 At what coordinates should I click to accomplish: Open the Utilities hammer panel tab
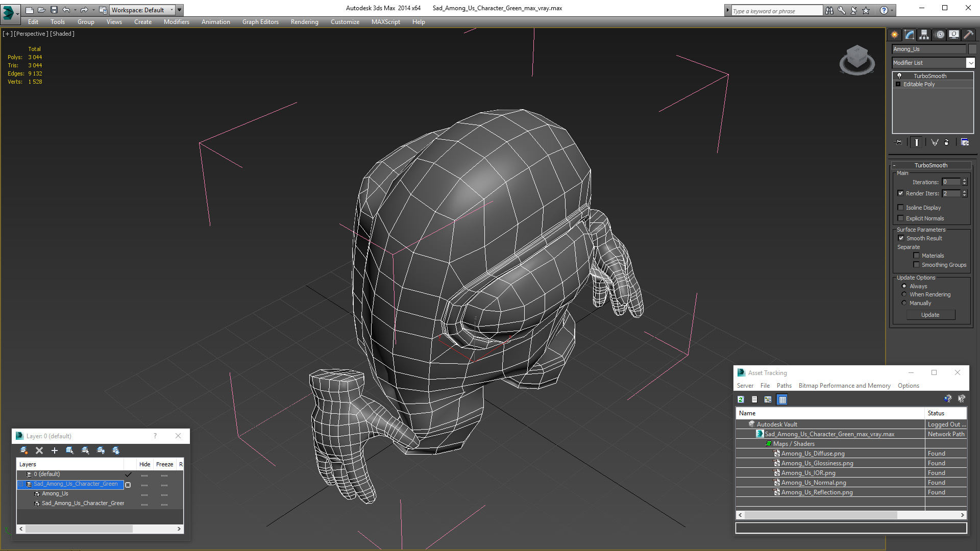969,35
